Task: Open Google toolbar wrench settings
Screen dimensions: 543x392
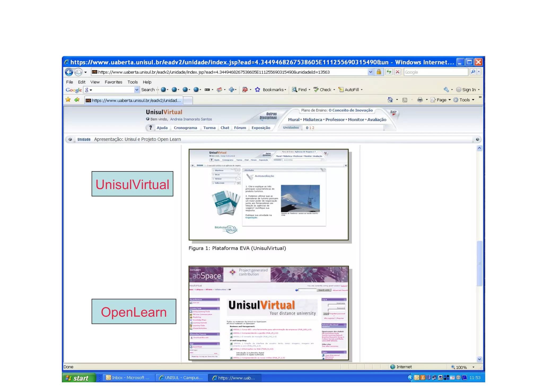Action: [446, 90]
